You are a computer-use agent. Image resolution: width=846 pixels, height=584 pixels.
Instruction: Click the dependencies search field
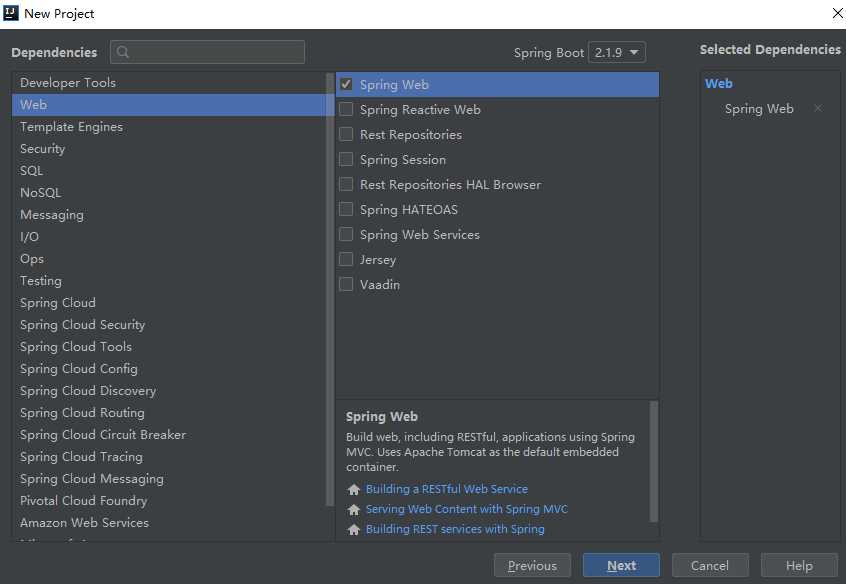(208, 52)
